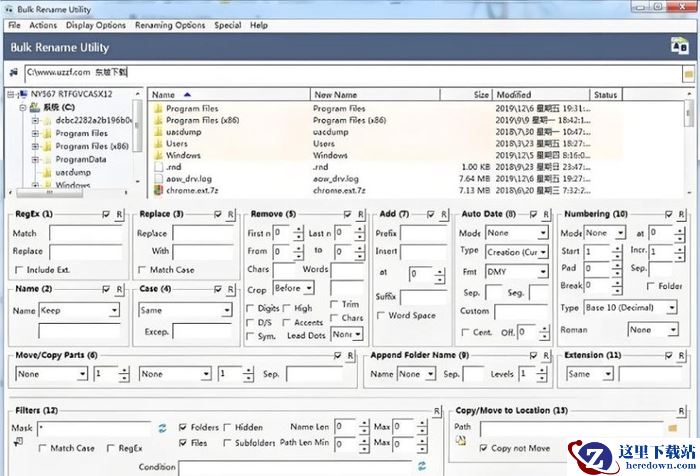The image size is (700, 476).
Task: Reset Auto Date (8) with R button
Action: click(546, 214)
